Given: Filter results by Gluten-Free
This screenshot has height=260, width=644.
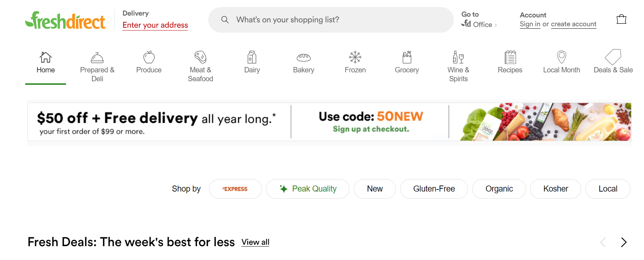Looking at the screenshot, I should 434,189.
